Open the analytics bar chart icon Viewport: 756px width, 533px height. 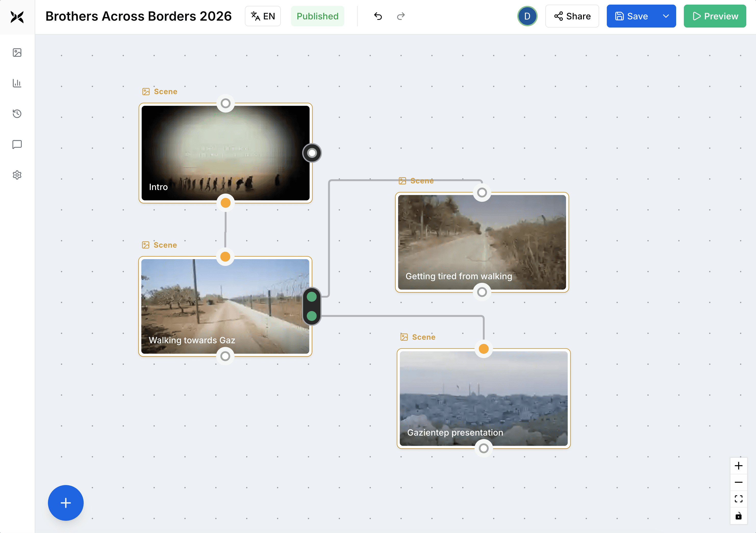tap(17, 83)
